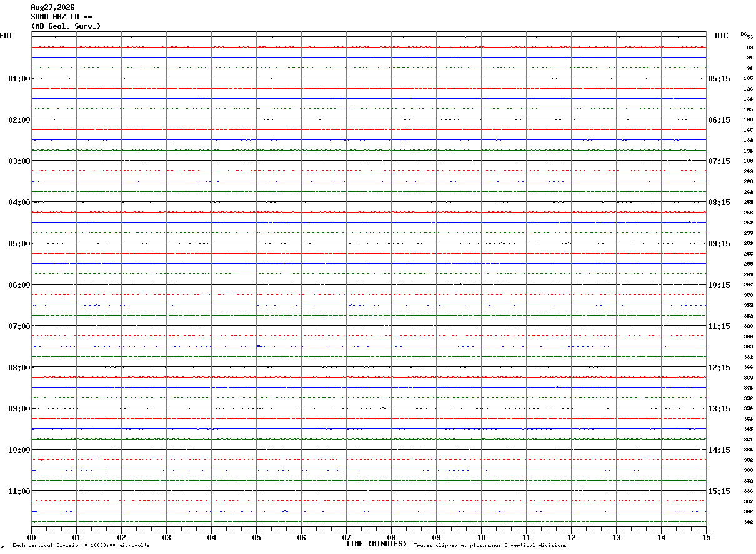This screenshot has width=756, height=554.
Task: Click the EDT timezone label
Action: click(x=6, y=36)
